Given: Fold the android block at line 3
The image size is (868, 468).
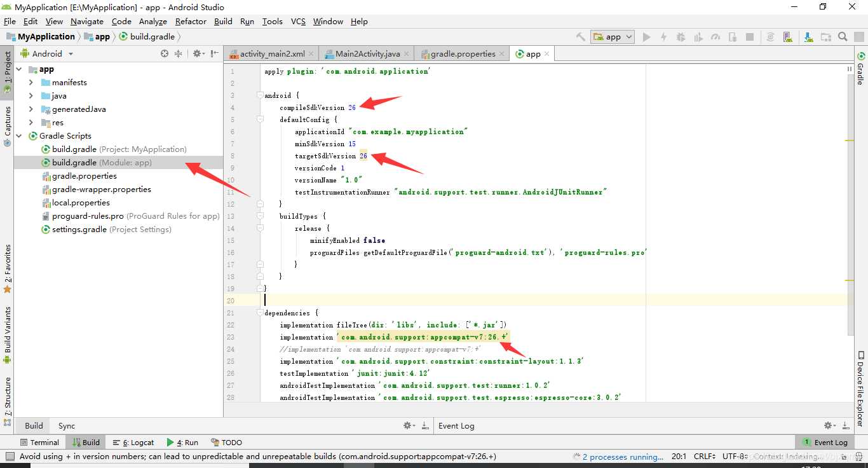Looking at the screenshot, I should pos(259,95).
